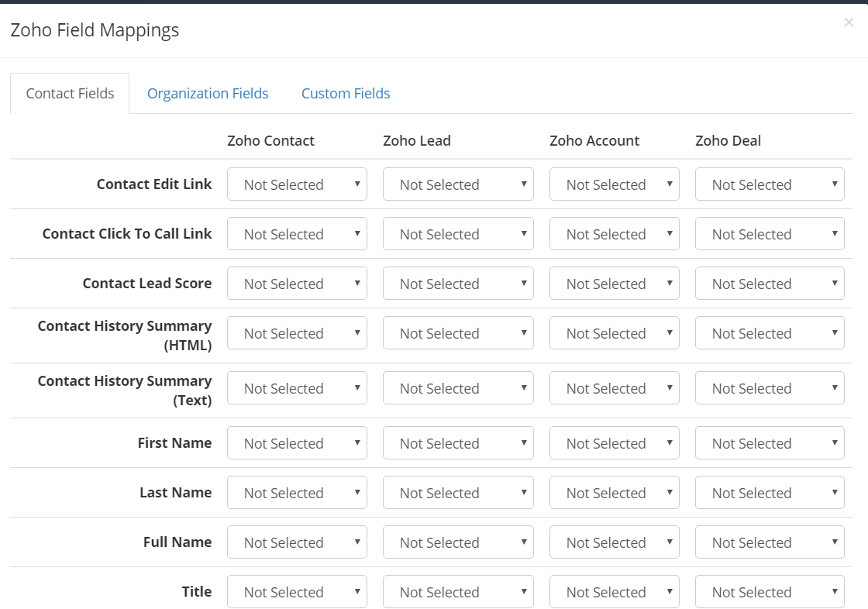Open Zoho Deal dropdown for Title
Image resolution: width=868 pixels, height=609 pixels.
tap(770, 592)
